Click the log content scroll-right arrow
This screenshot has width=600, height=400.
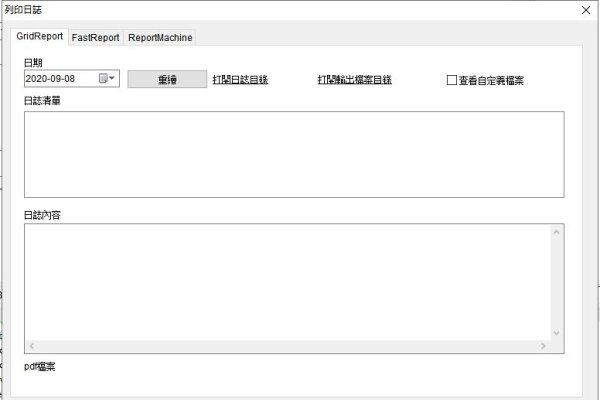click(543, 346)
